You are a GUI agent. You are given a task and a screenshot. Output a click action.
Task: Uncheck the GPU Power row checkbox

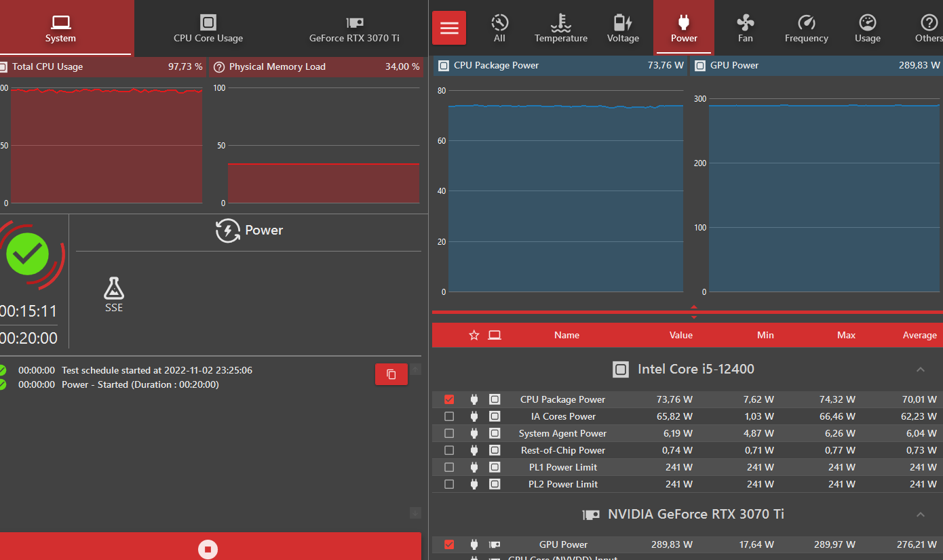pyautogui.click(x=449, y=544)
